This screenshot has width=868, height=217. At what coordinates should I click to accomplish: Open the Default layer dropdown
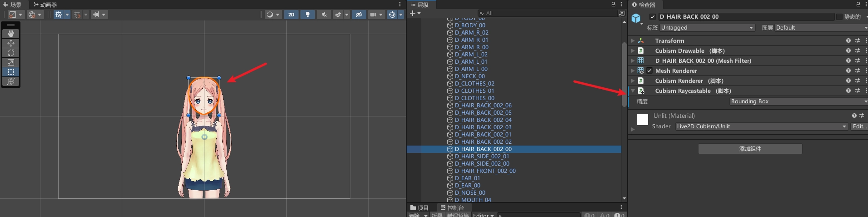[821, 28]
